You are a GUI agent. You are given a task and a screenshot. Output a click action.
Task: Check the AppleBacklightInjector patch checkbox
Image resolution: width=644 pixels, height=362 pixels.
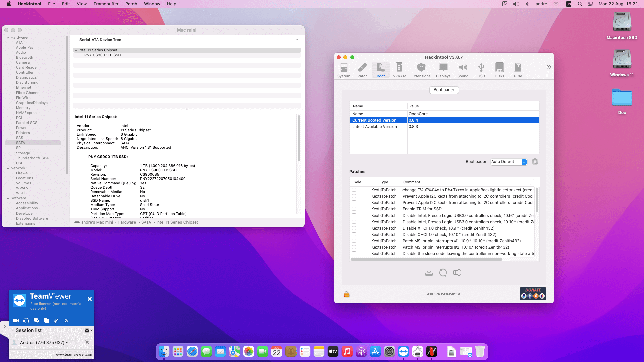click(354, 190)
